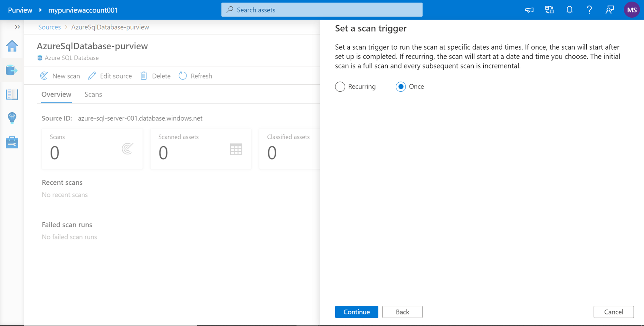This screenshot has width=644, height=326.
Task: Switch to the Overview tab
Action: (x=56, y=94)
